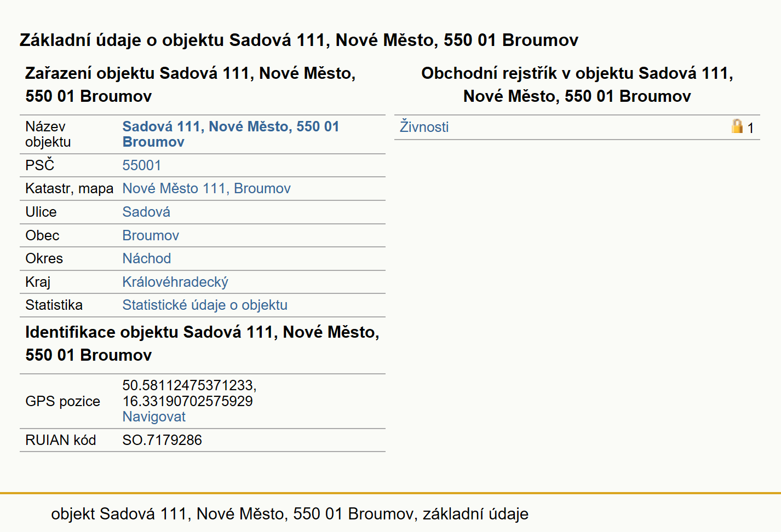Click the Identifikace objektu section heading
This screenshot has width=781, height=532.
(202, 343)
